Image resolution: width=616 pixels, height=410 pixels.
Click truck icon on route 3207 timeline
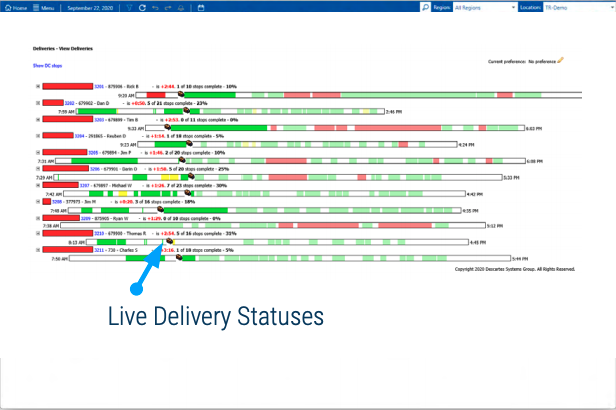188,192
